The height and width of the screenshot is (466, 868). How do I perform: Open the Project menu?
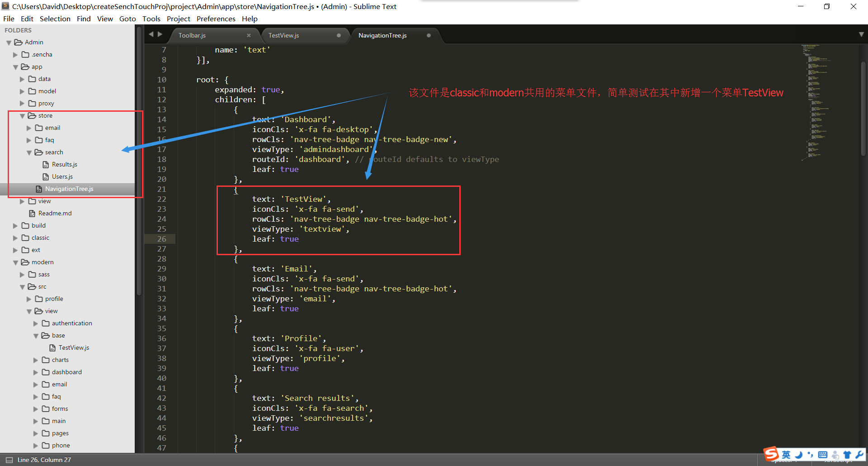click(x=179, y=19)
